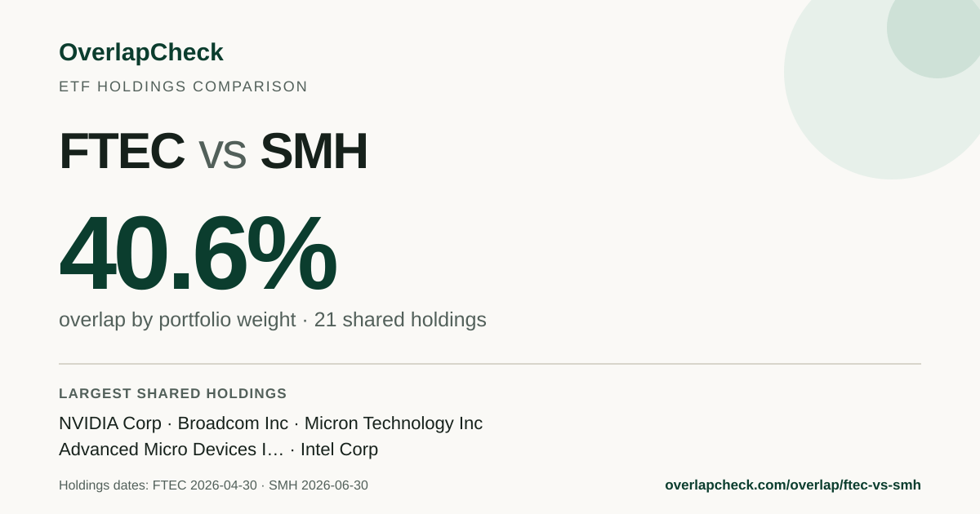Click the LARGEST SHARED HOLDINGS heading
Screen dimensions: 980x514
click(x=173, y=393)
